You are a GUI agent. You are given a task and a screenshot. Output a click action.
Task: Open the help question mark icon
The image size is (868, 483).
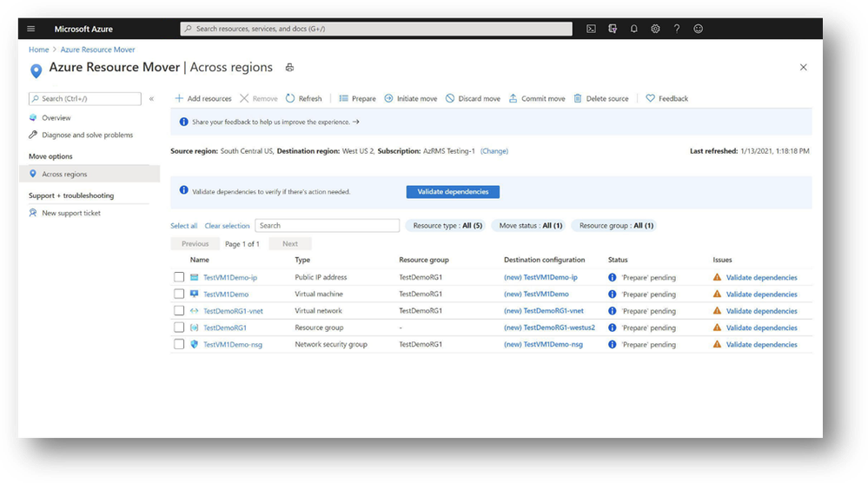click(677, 29)
